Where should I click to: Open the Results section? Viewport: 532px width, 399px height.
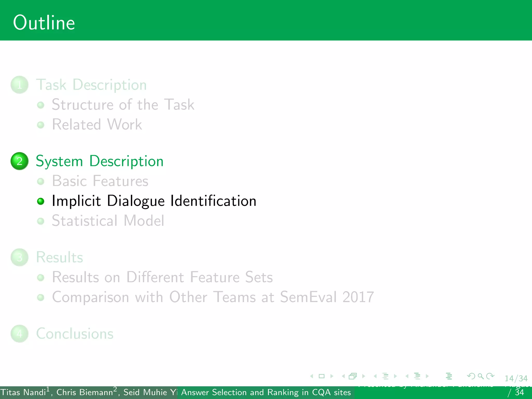pos(59,257)
